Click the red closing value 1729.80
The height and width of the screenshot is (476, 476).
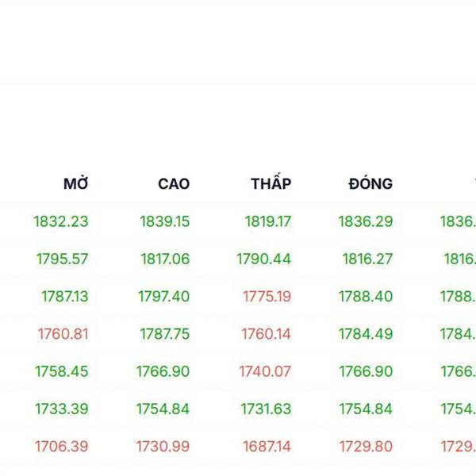tap(365, 447)
